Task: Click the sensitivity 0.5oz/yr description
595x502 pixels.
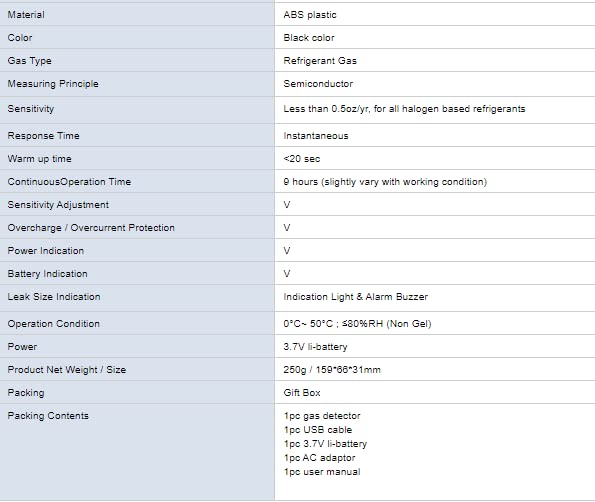Action: point(404,109)
